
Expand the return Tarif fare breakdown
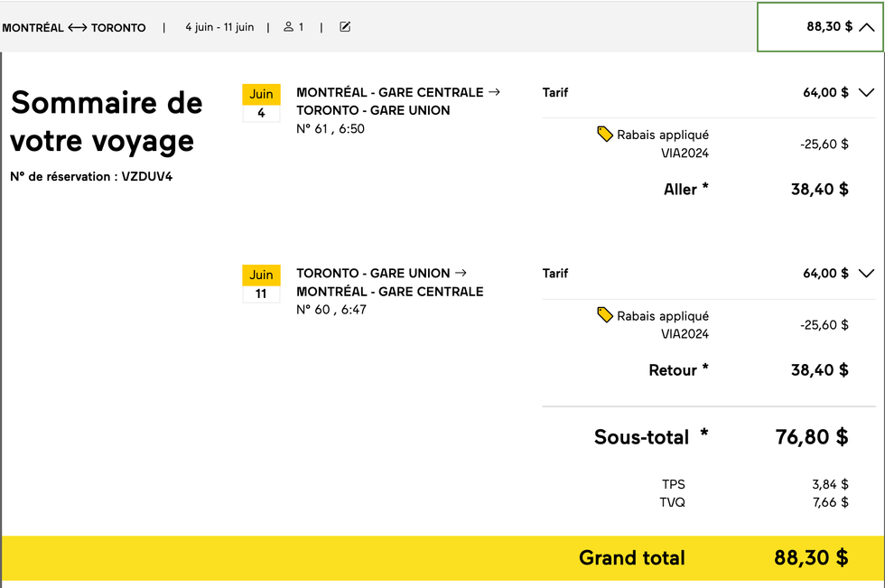click(x=865, y=273)
